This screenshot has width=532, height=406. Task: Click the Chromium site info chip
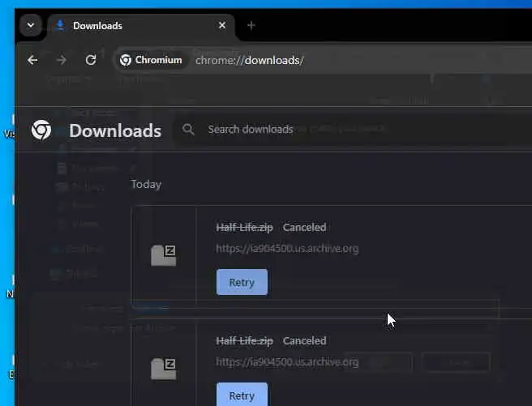tap(151, 60)
